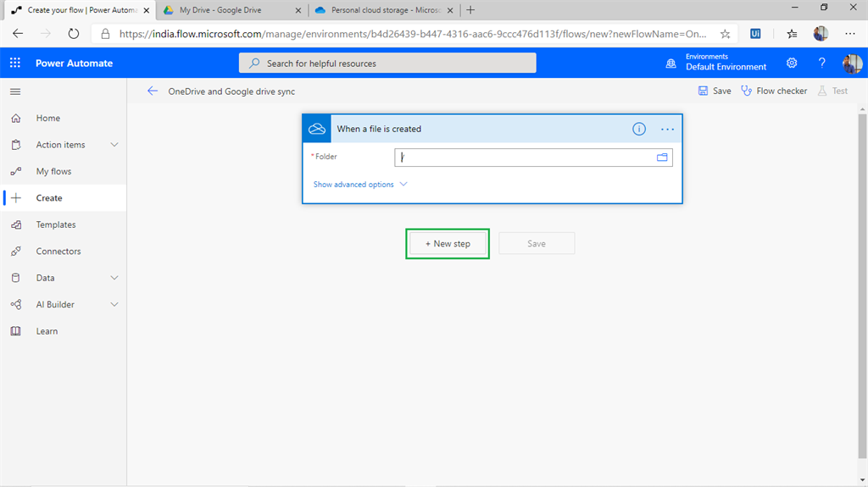Click the browser back arrow

point(18,34)
